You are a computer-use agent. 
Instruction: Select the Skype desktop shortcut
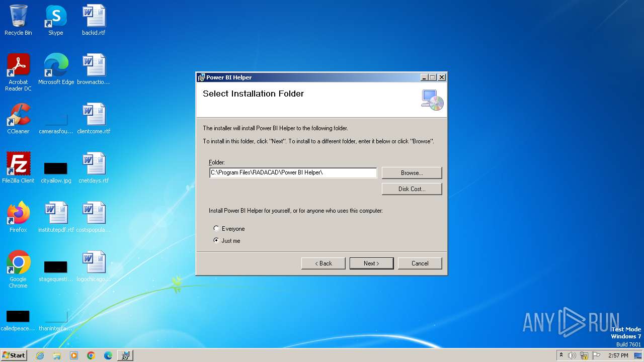[x=55, y=20]
